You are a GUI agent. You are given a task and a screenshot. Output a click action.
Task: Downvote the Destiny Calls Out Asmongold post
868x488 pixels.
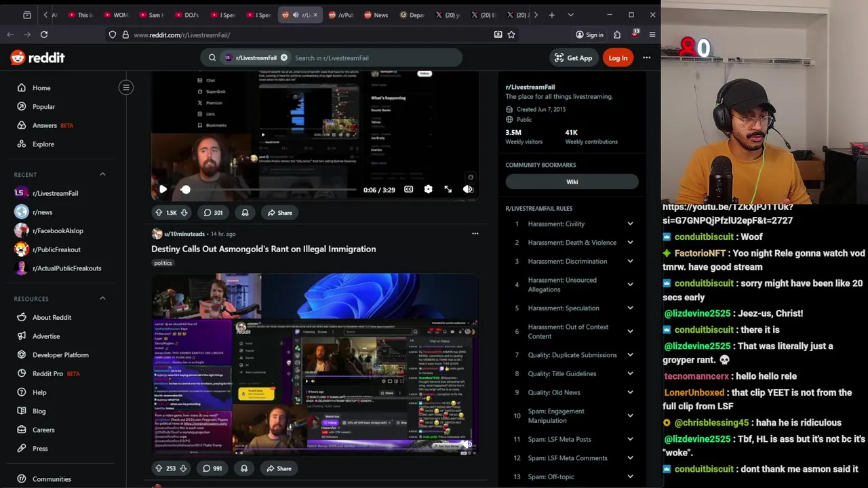pos(183,468)
